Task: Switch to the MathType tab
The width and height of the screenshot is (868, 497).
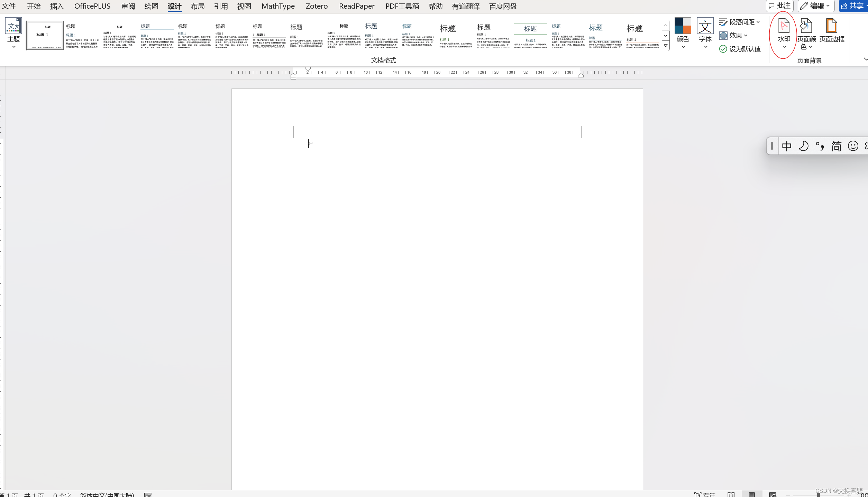Action: point(278,6)
